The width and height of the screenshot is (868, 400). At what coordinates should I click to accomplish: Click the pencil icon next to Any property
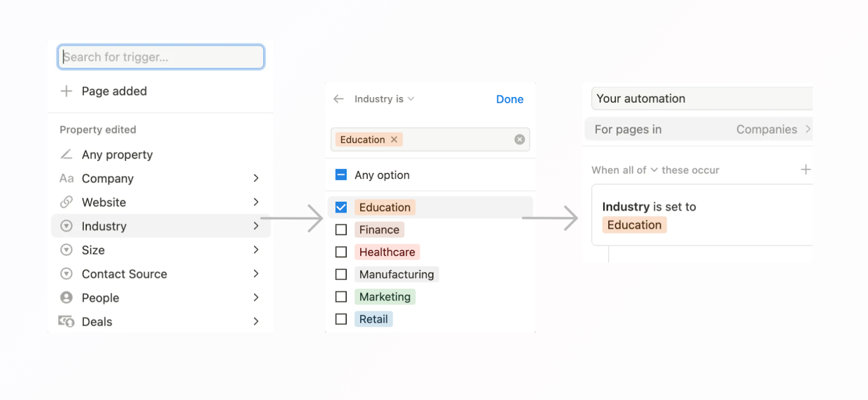[x=66, y=155]
